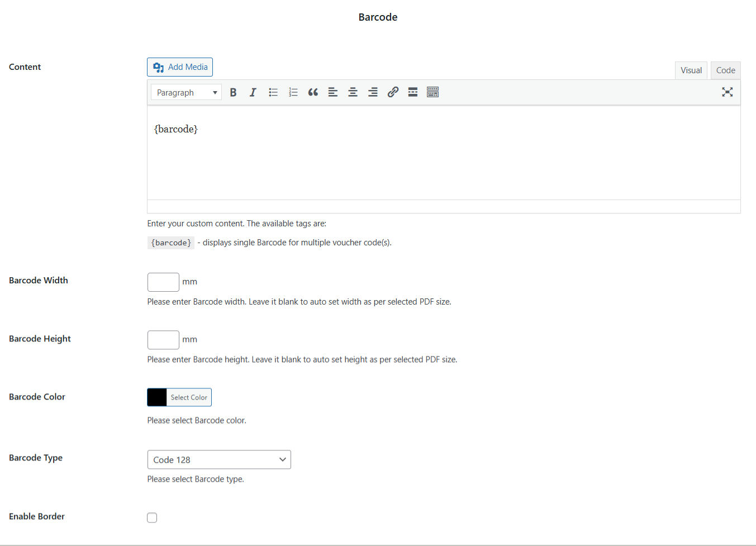Click the Barcode width help text
Viewport: 756px width, 546px height.
299,302
